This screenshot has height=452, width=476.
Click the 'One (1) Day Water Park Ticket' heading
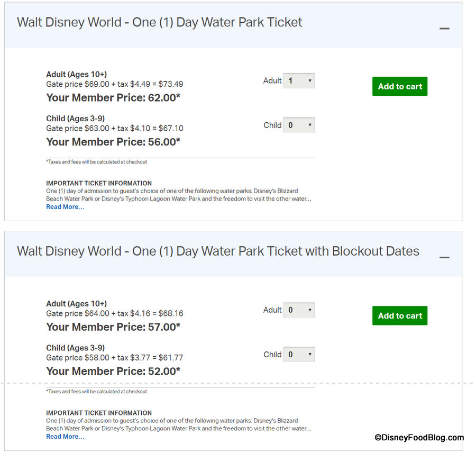click(159, 22)
